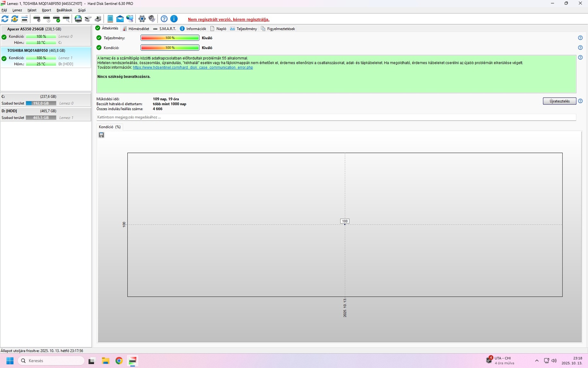Click Apacer Kondíció 100 % green bar

(41, 36)
